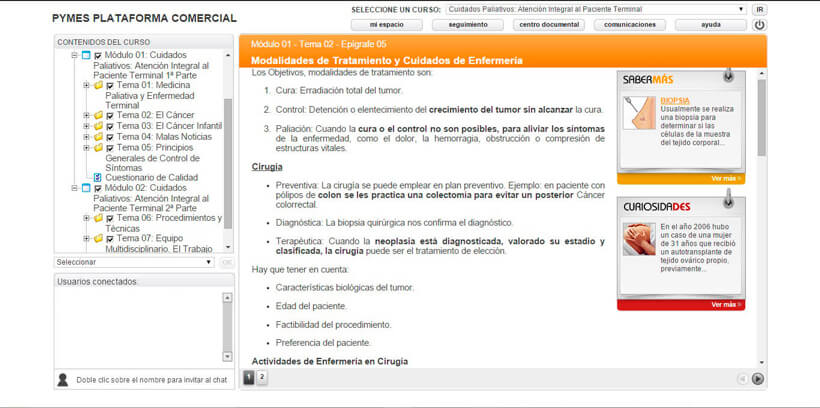Image resolution: width=820 pixels, height=408 pixels.
Task: Open the seguimiento menu
Action: pyautogui.click(x=468, y=25)
